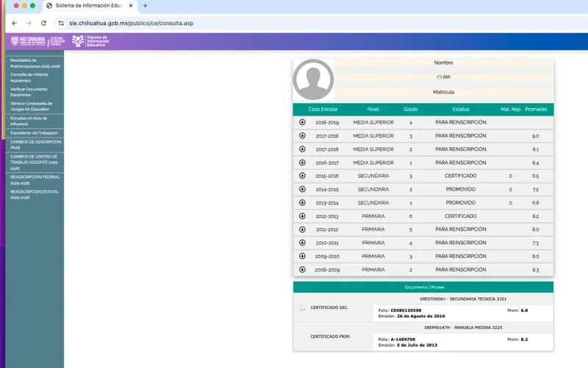Reload the page with browser refresh icon

(x=44, y=23)
